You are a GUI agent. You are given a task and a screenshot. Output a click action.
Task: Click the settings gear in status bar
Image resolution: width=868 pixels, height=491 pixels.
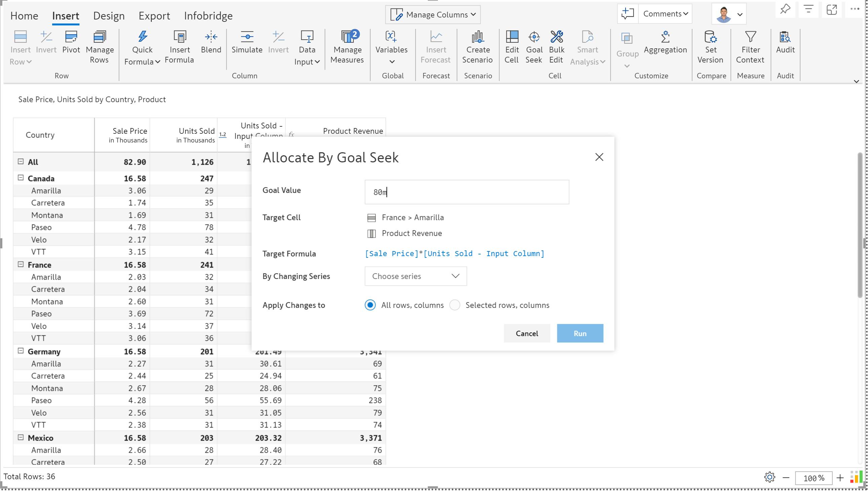[769, 477]
